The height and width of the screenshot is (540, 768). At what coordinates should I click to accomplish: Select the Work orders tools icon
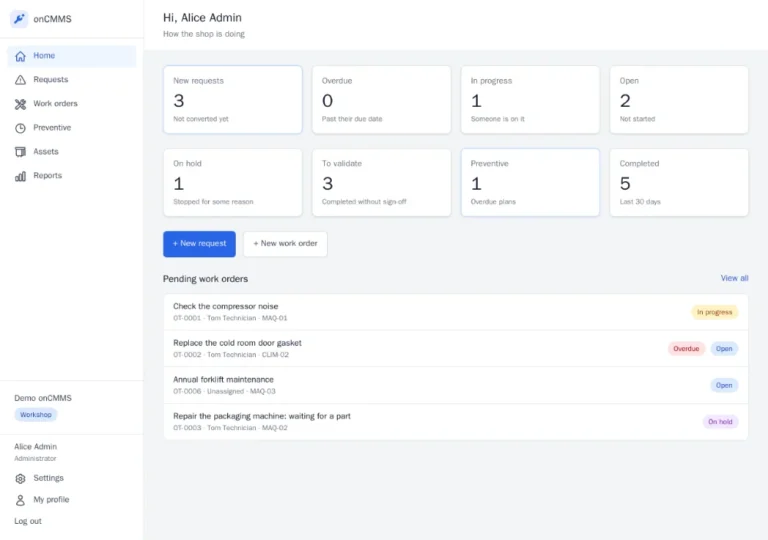(x=20, y=104)
